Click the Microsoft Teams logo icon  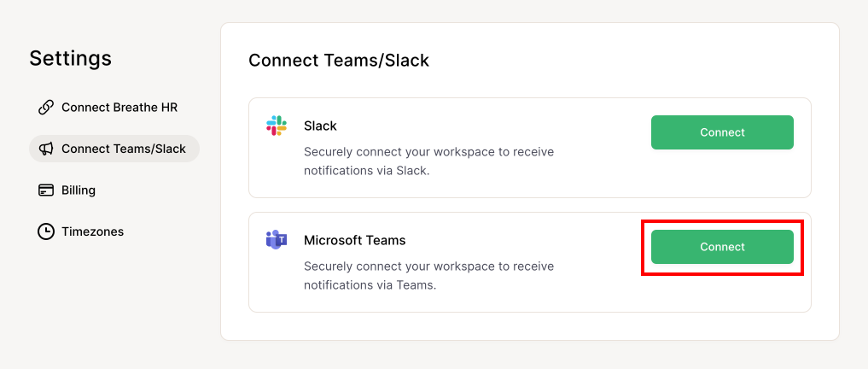coord(276,240)
